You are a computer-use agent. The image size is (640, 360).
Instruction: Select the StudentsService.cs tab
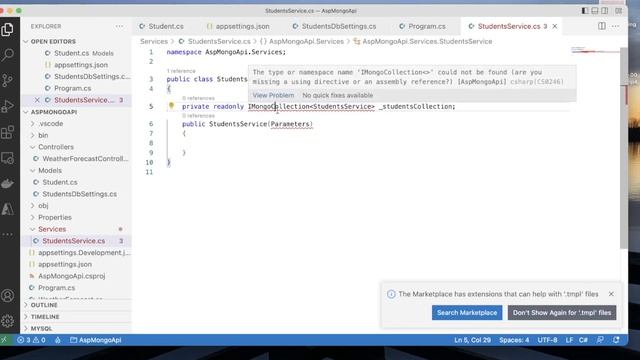pos(509,26)
